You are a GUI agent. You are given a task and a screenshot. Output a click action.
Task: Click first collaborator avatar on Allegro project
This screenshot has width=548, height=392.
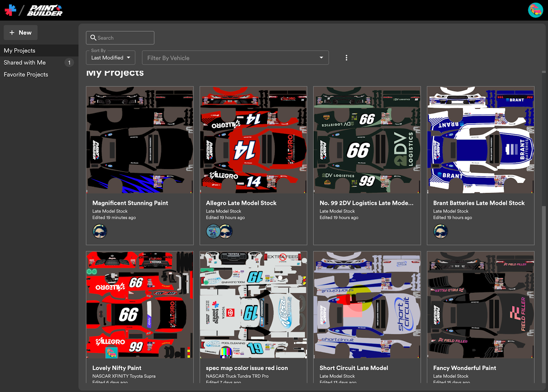[213, 232]
